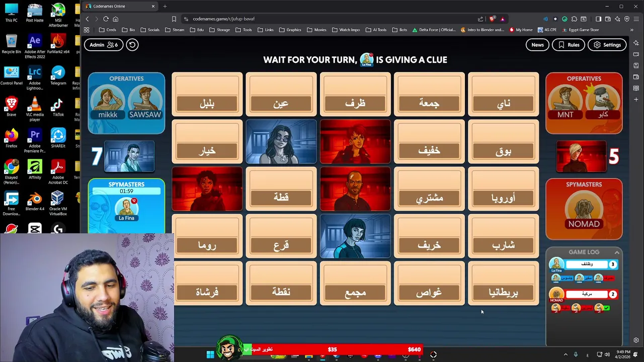Screen dimensions: 644x362
Task: Go back with the browser back arrow
Action: click(87, 19)
